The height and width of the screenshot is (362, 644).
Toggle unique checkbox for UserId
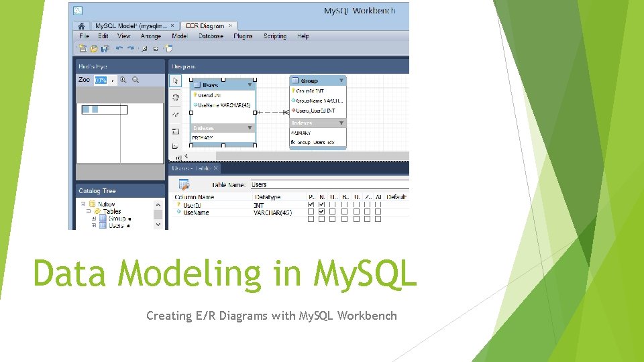tap(332, 204)
